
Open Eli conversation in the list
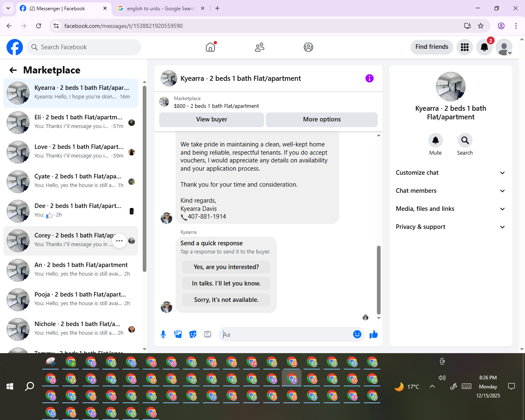pyautogui.click(x=71, y=123)
